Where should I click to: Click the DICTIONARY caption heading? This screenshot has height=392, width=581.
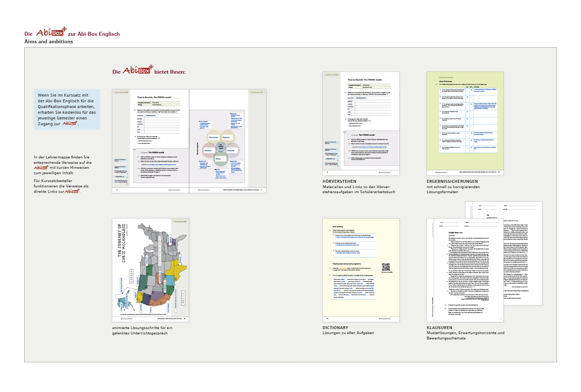click(335, 328)
